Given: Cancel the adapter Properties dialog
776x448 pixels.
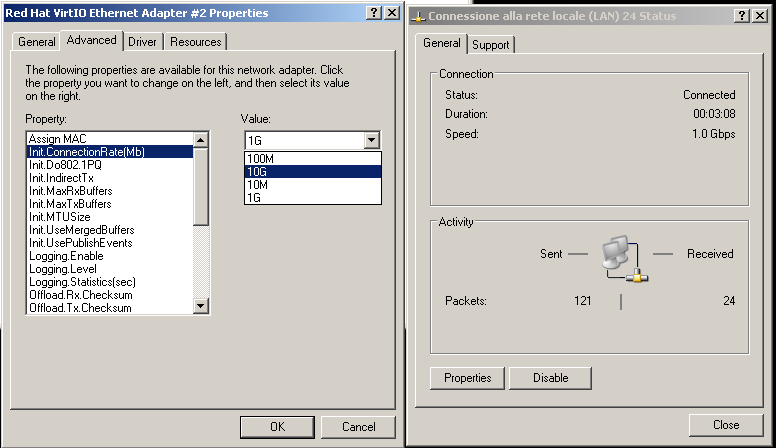Looking at the screenshot, I should 358,427.
